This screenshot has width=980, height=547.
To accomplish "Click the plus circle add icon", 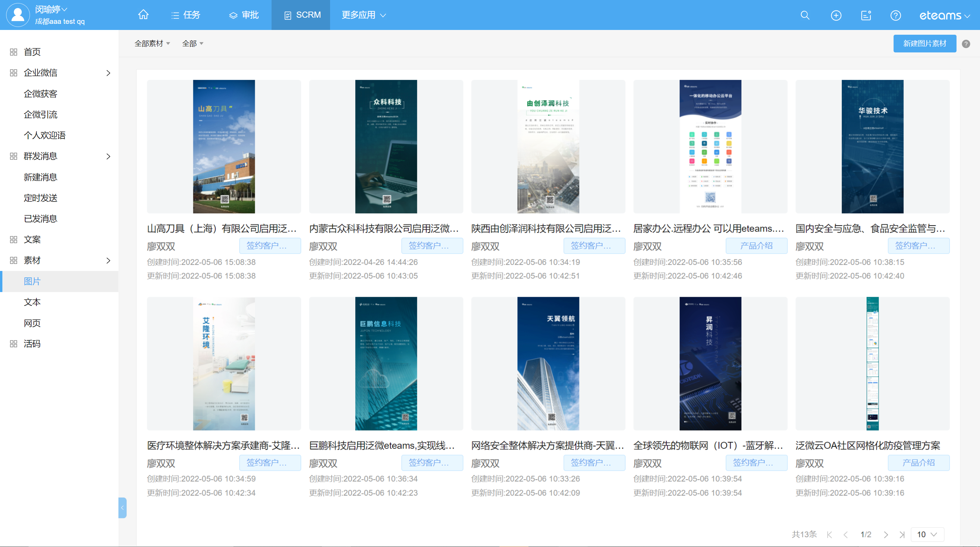I will 836,15.
